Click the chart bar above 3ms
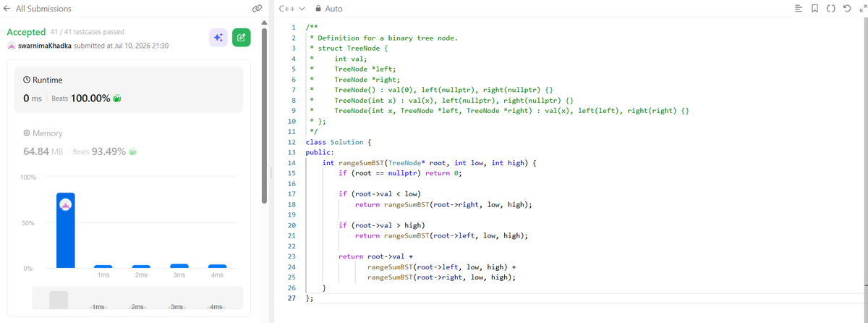 click(179, 266)
